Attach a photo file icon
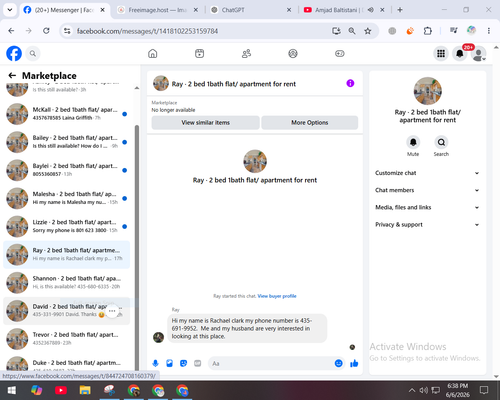 [x=169, y=363]
